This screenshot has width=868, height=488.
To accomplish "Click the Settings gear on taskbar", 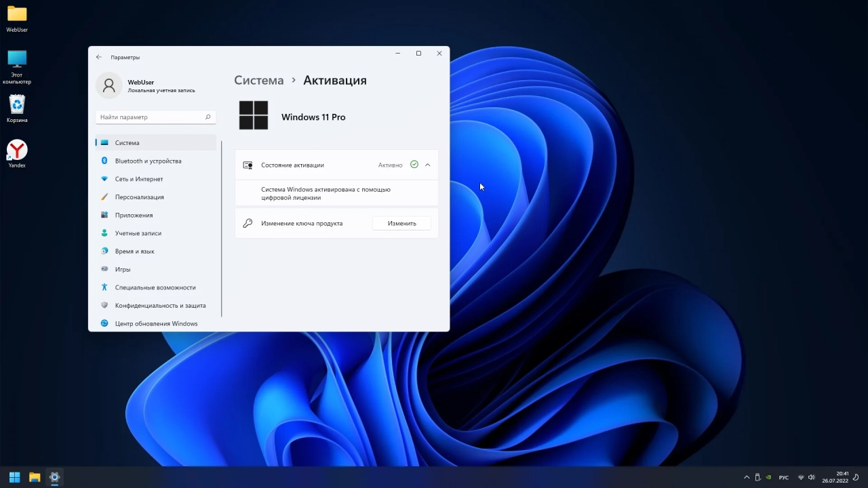I will pyautogui.click(x=55, y=477).
